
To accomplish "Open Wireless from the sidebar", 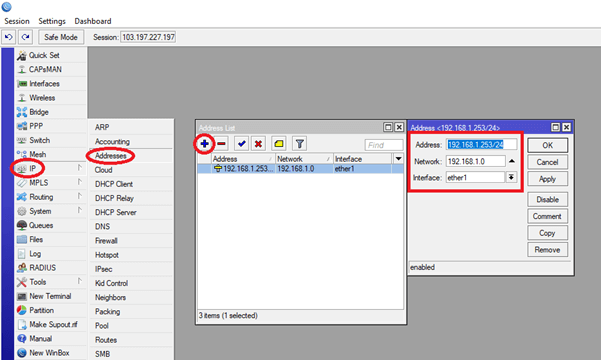I will (x=42, y=98).
